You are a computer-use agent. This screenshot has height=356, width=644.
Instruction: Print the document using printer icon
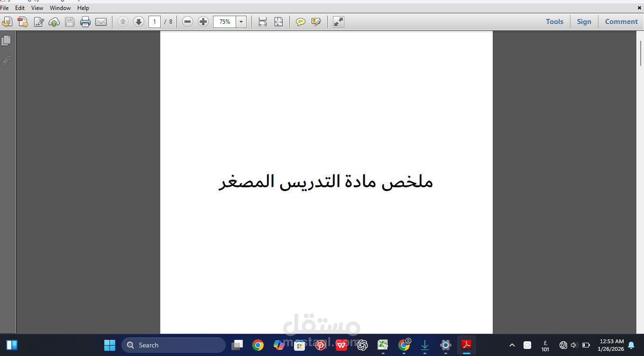[x=85, y=22]
